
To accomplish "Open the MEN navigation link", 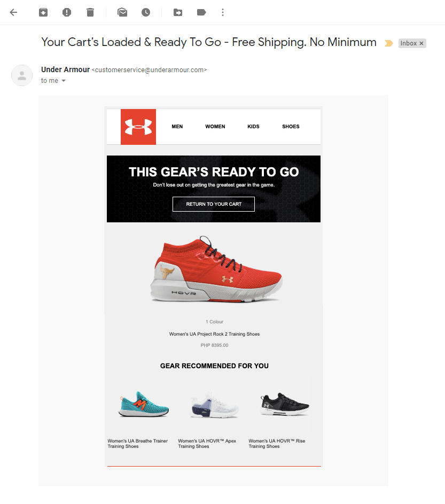I will click(x=177, y=127).
